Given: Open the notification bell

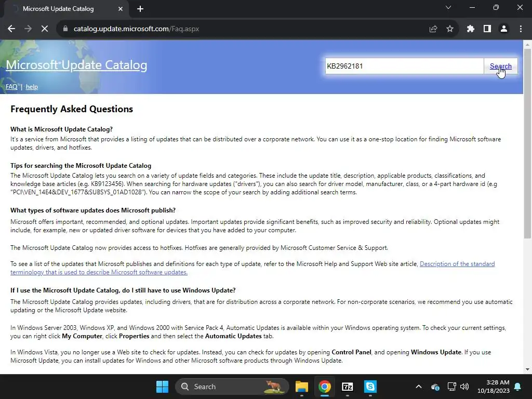Looking at the screenshot, I should pyautogui.click(x=518, y=387).
